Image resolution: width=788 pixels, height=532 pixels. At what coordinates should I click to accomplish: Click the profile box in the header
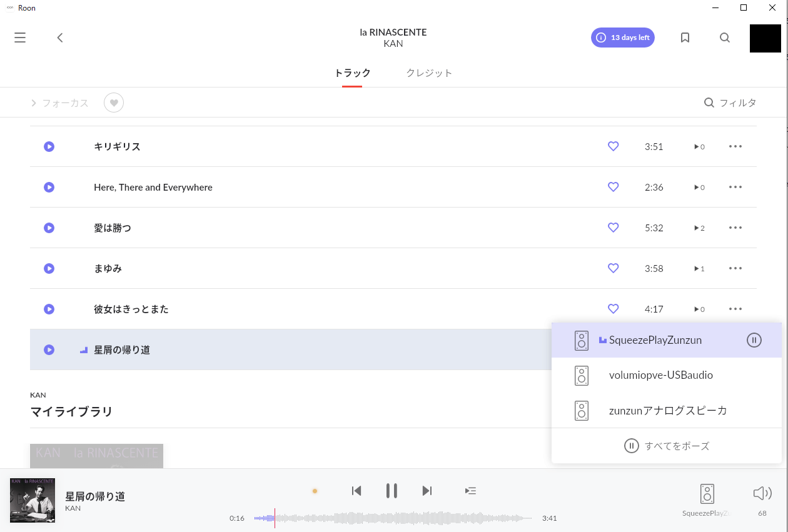pyautogui.click(x=765, y=38)
